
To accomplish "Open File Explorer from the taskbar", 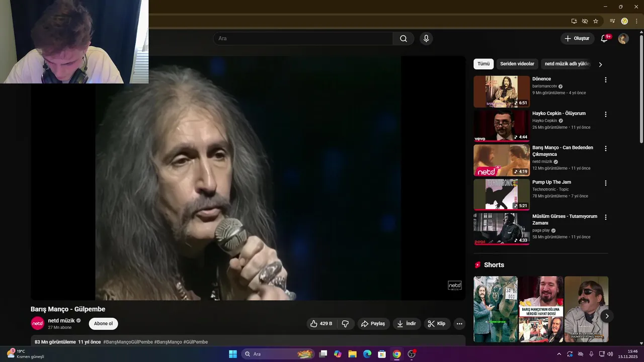I will click(352, 354).
